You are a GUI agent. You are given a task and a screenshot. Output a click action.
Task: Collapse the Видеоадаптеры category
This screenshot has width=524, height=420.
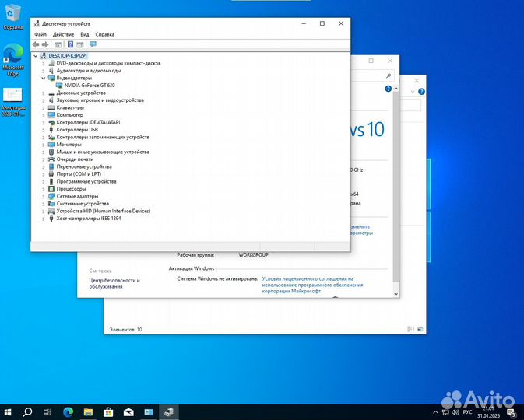click(x=44, y=78)
